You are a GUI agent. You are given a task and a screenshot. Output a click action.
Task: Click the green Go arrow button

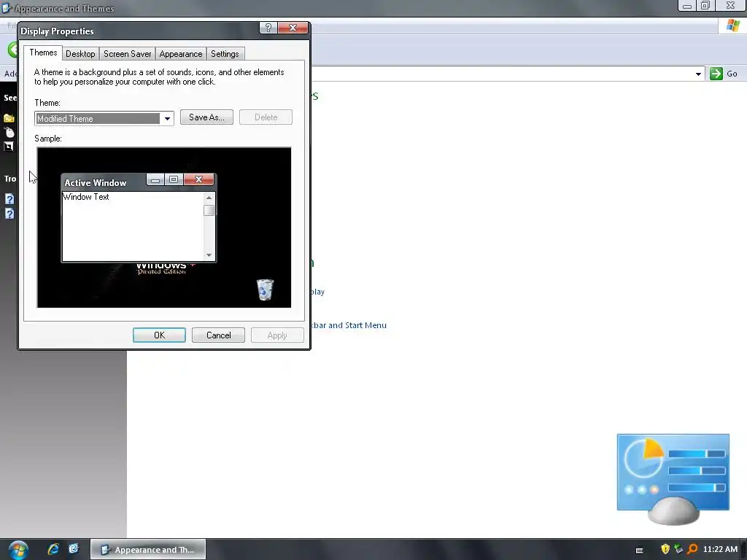[x=716, y=74]
